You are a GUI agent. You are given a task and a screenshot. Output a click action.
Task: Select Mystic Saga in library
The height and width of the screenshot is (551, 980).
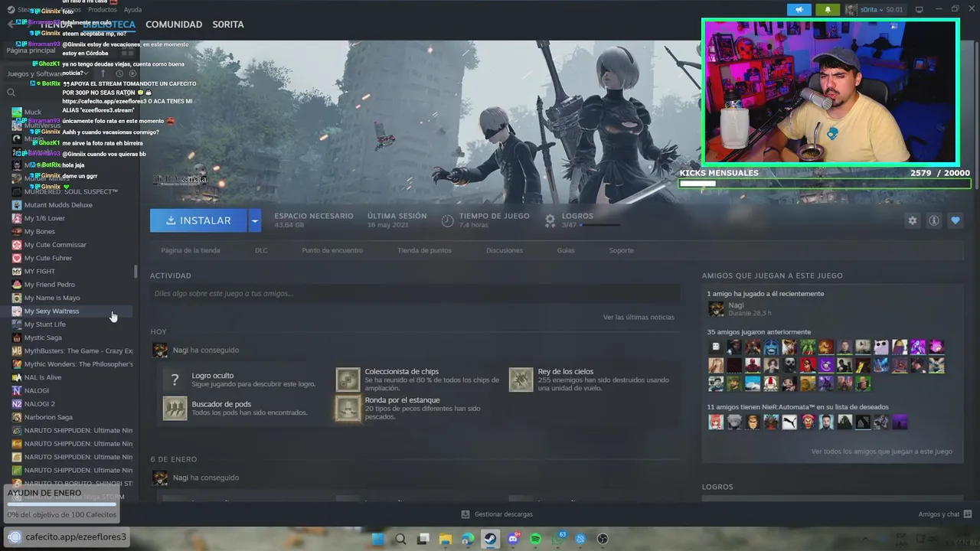pyautogui.click(x=43, y=337)
